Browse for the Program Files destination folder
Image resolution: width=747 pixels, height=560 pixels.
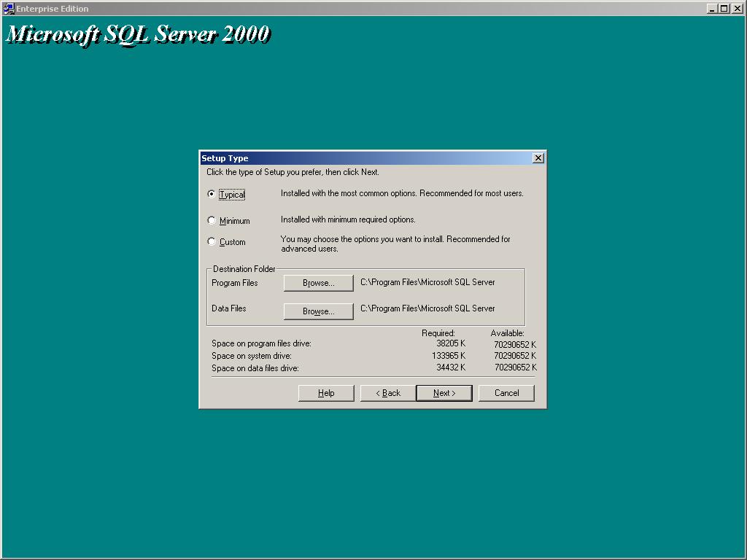tap(318, 283)
